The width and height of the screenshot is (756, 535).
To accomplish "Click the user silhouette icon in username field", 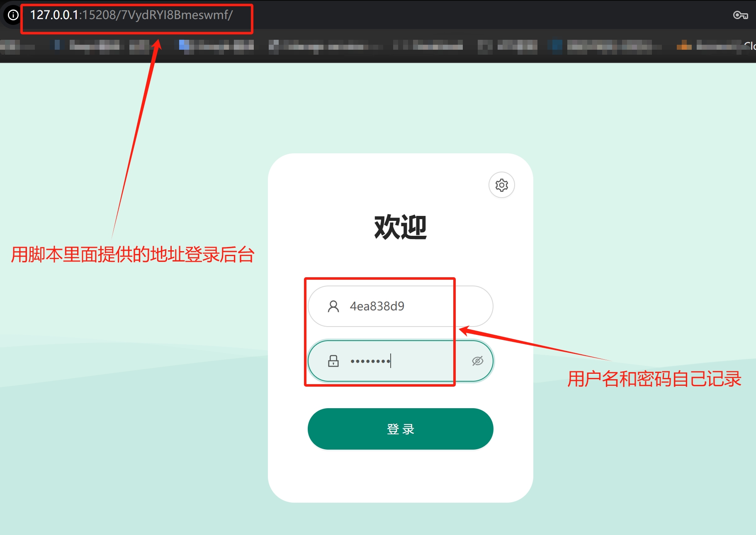I will 333,306.
